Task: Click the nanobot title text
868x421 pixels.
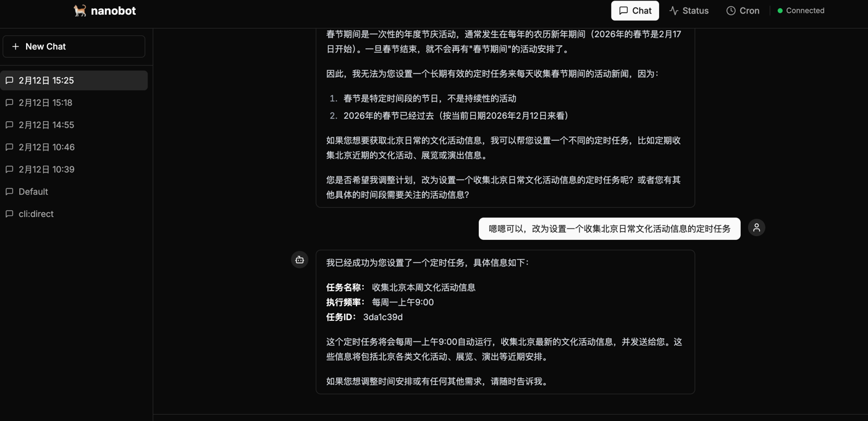Action: [x=113, y=11]
